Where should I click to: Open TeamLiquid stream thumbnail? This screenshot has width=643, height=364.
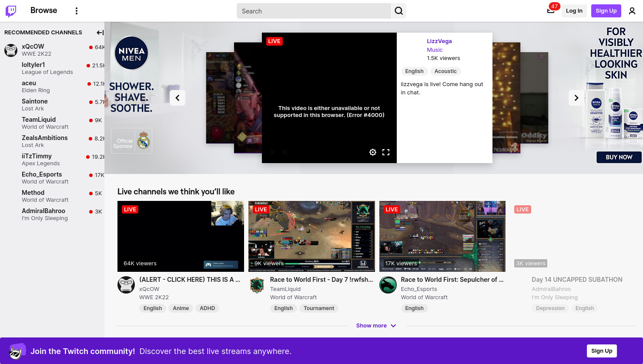pos(311,236)
